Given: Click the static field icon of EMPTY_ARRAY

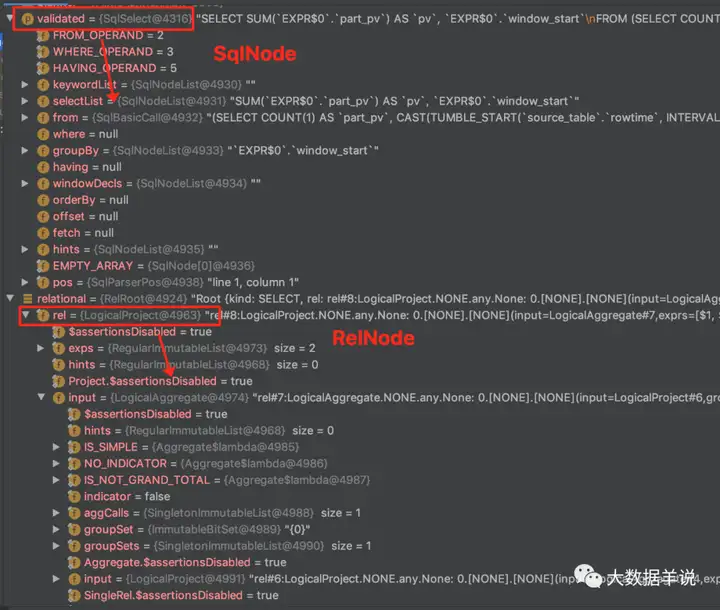Looking at the screenshot, I should pos(43,266).
